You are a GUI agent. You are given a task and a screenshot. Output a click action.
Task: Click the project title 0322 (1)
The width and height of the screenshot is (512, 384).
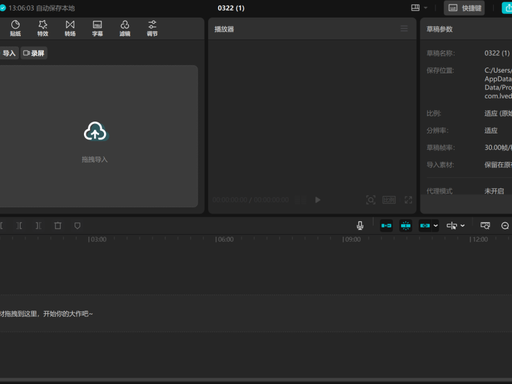(231, 8)
